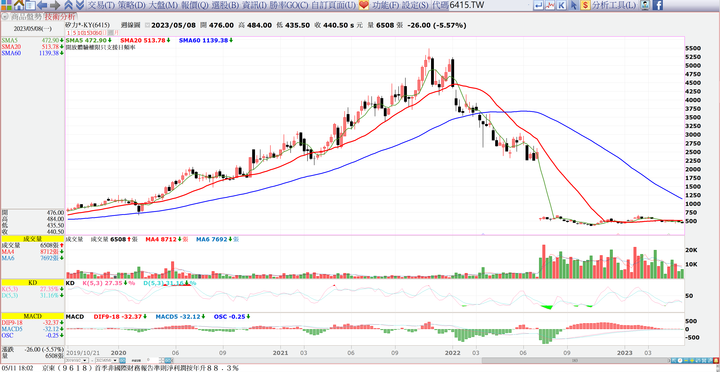Image resolution: width=720 pixels, height=372 pixels.
Task: Select the 1-minute period button
Action: point(68,33)
